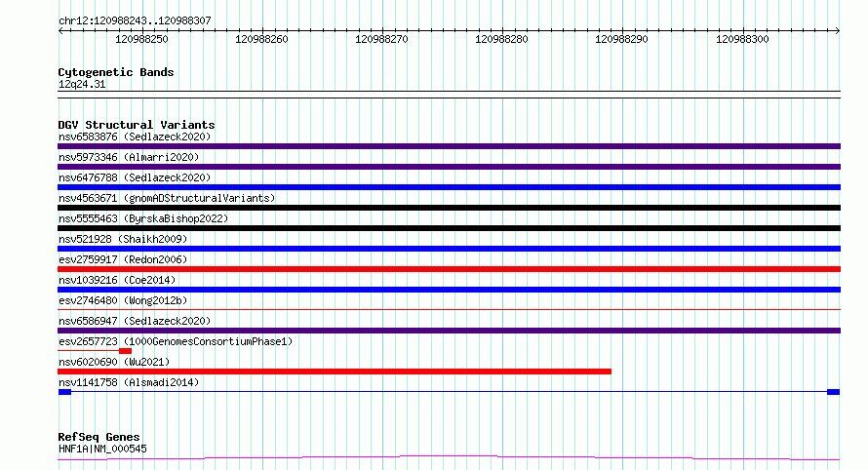Click the purple bar for nsv6583876
The width and height of the screenshot is (868, 470).
pos(449,146)
